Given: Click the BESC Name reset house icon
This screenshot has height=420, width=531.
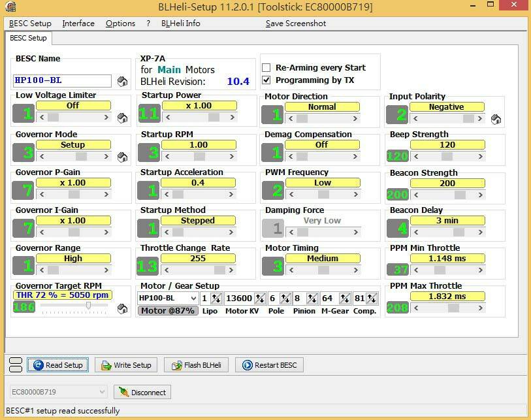Looking at the screenshot, I should click(x=122, y=81).
